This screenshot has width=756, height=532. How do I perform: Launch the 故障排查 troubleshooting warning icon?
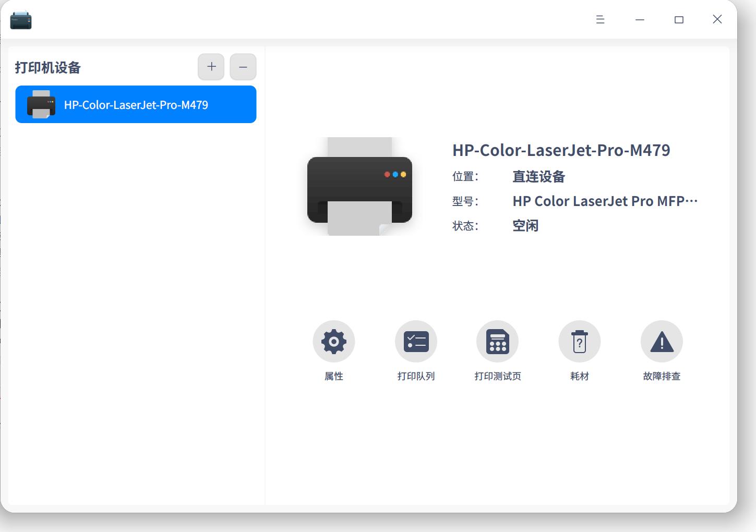[x=662, y=342]
